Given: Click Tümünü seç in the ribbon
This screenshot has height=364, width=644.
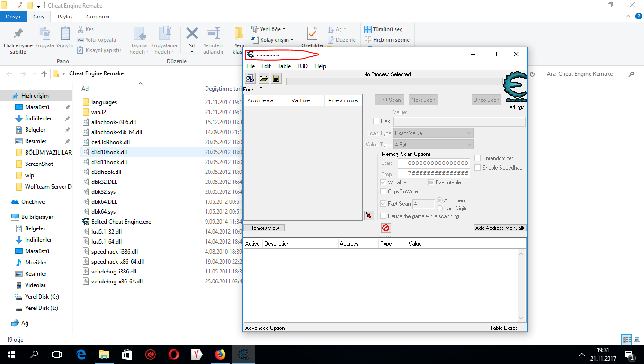Looking at the screenshot, I should [383, 29].
